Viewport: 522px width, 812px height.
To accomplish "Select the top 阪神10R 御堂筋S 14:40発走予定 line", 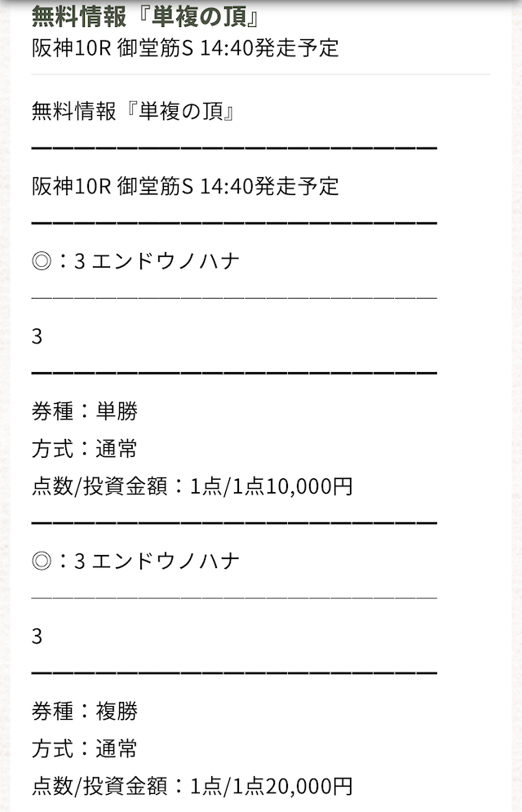I will tap(185, 48).
